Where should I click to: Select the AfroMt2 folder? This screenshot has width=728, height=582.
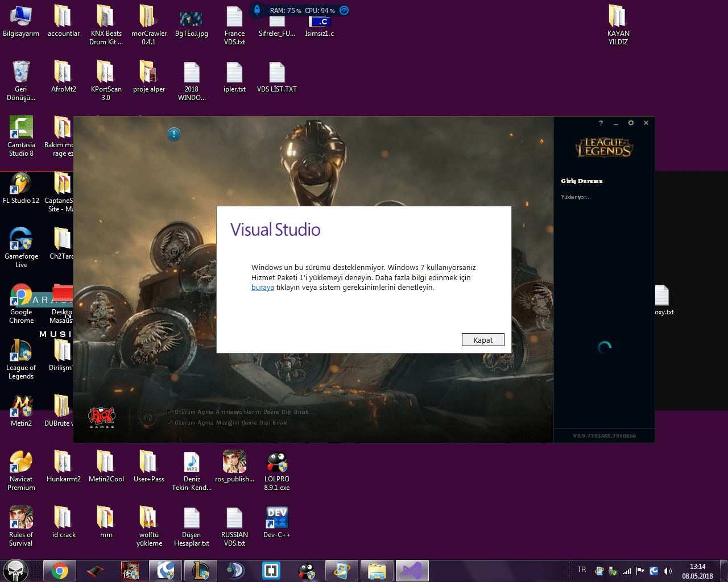coord(64,76)
